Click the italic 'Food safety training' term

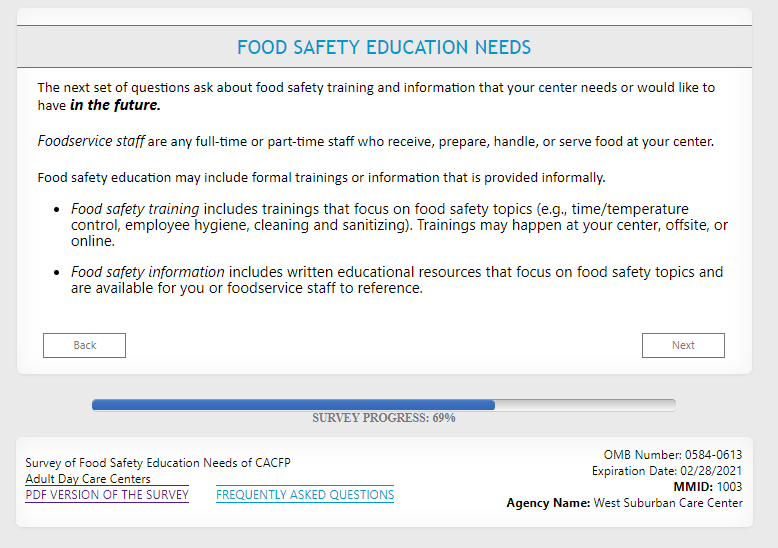click(x=135, y=209)
